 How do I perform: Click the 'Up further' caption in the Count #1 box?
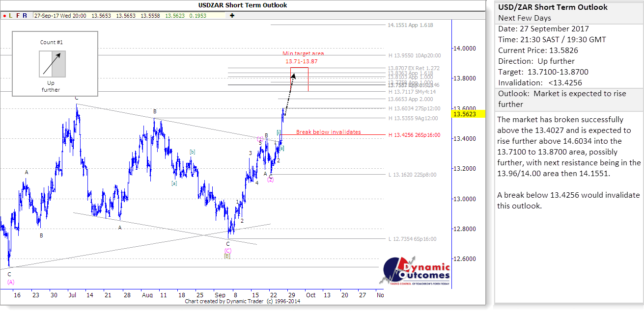[x=51, y=86]
